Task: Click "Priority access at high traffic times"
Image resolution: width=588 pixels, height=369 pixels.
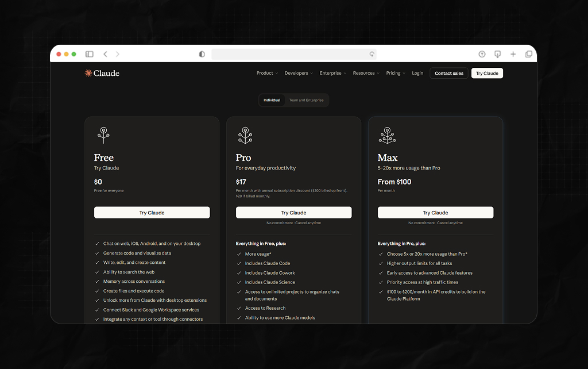Action: point(422,282)
